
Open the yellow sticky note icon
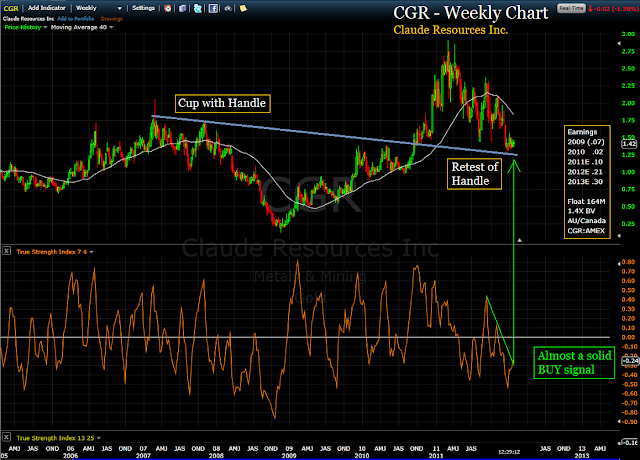click(243, 8)
